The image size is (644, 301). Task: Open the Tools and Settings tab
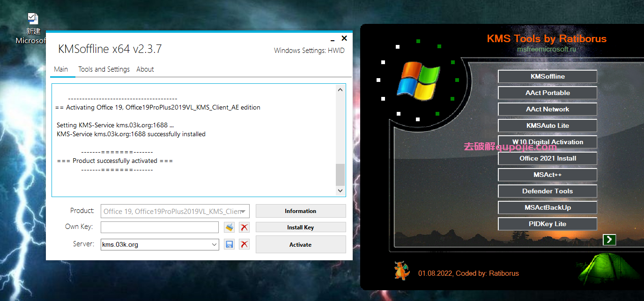[104, 69]
